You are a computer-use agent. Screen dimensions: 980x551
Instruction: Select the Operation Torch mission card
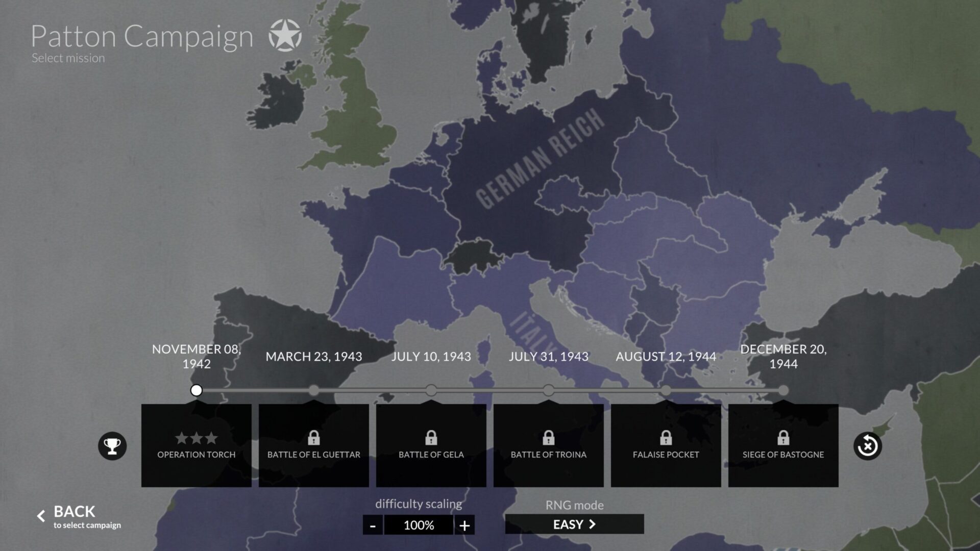tap(197, 445)
